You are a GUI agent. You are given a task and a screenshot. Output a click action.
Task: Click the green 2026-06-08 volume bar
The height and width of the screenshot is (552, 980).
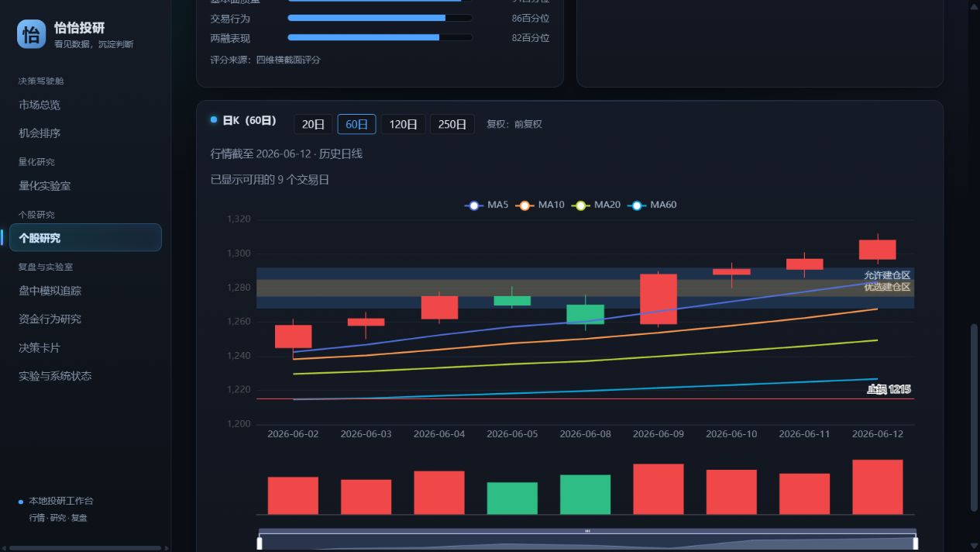pyautogui.click(x=586, y=495)
